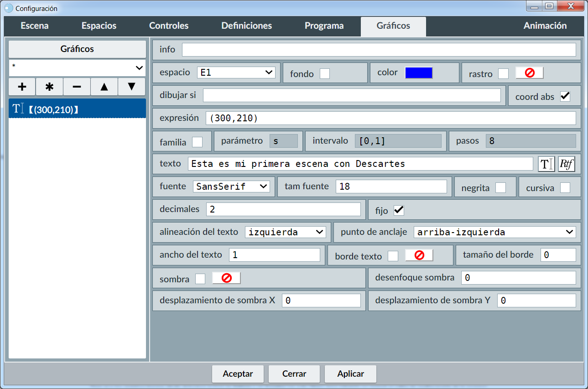Viewport: 588px width, 389px height.
Task: Move graphic up with the up arrow
Action: point(104,87)
